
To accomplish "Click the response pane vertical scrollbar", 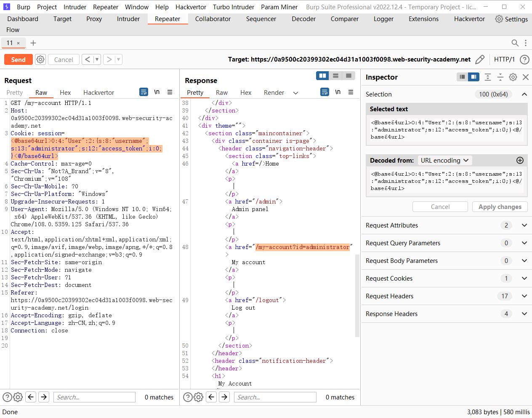I will pos(357,295).
